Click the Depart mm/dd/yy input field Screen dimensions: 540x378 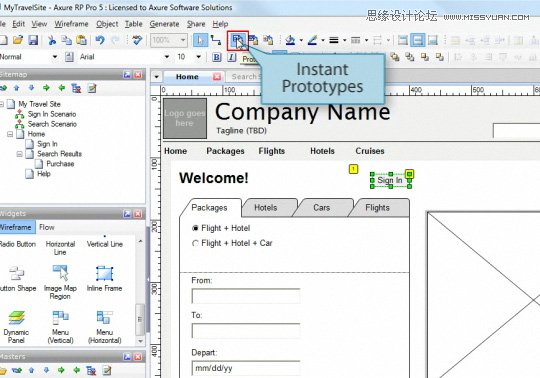[246, 368]
